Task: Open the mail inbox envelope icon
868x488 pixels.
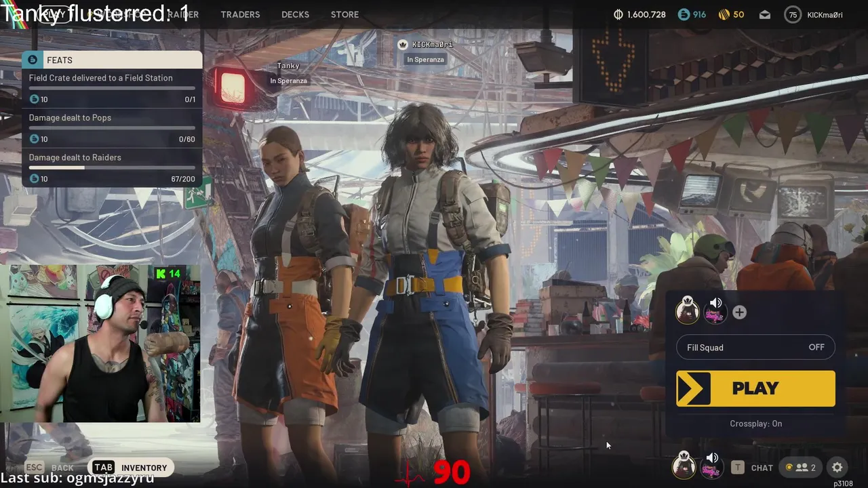Action: (x=764, y=14)
